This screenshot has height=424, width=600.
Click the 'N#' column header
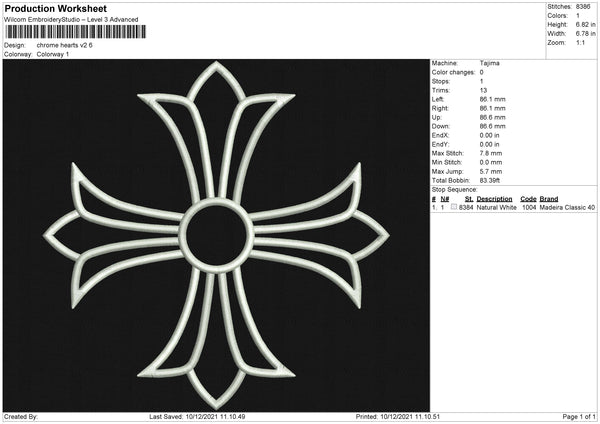click(x=445, y=199)
